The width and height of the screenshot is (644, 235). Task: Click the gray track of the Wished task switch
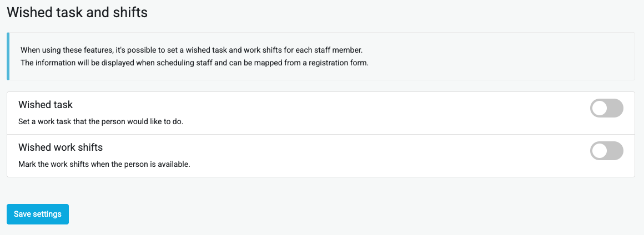615,108
